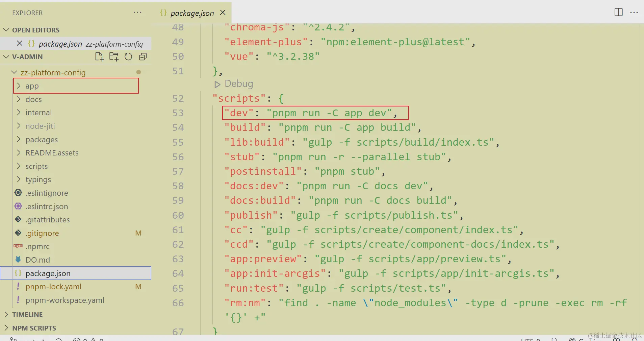This screenshot has width=644, height=341.
Task: Split the editor to the right
Action: tap(618, 12)
